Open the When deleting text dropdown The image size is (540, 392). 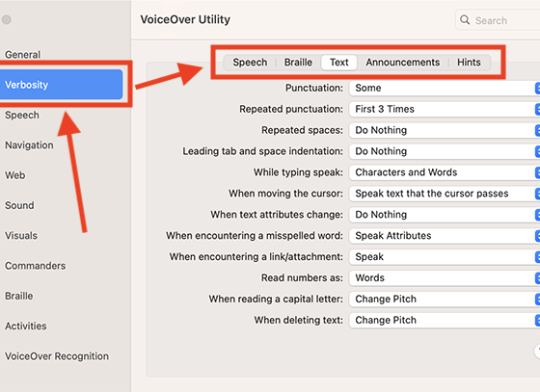coord(445,320)
